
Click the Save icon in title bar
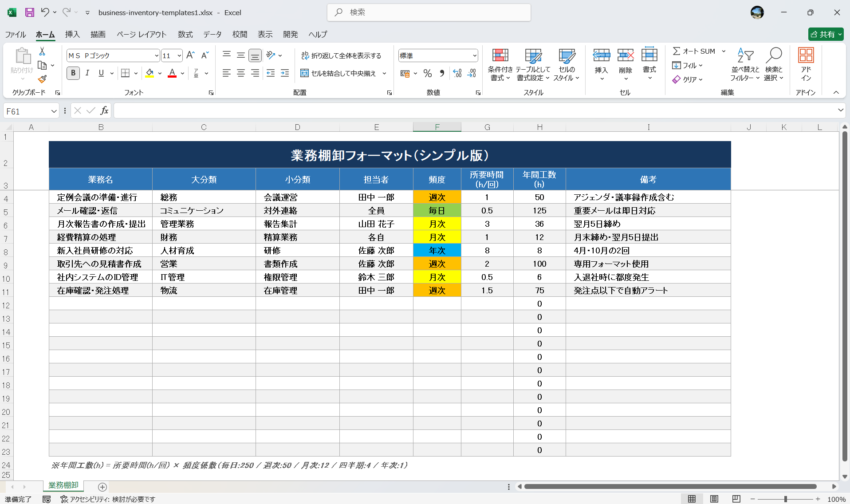pyautogui.click(x=30, y=12)
